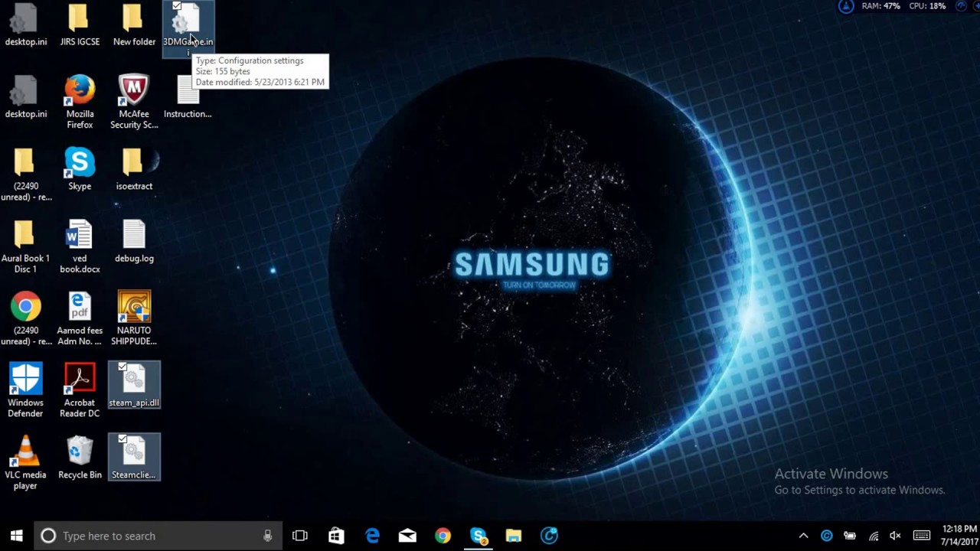Launch McAfee Security Scan desktop icon

tap(134, 101)
